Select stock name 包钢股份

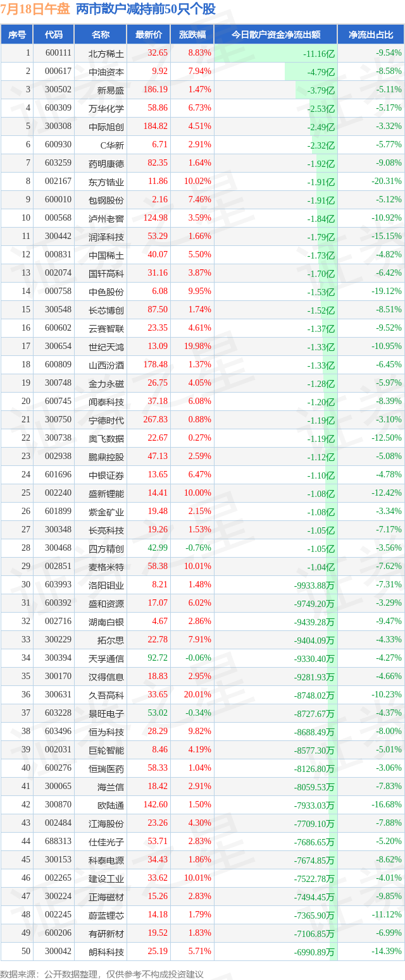106,200
